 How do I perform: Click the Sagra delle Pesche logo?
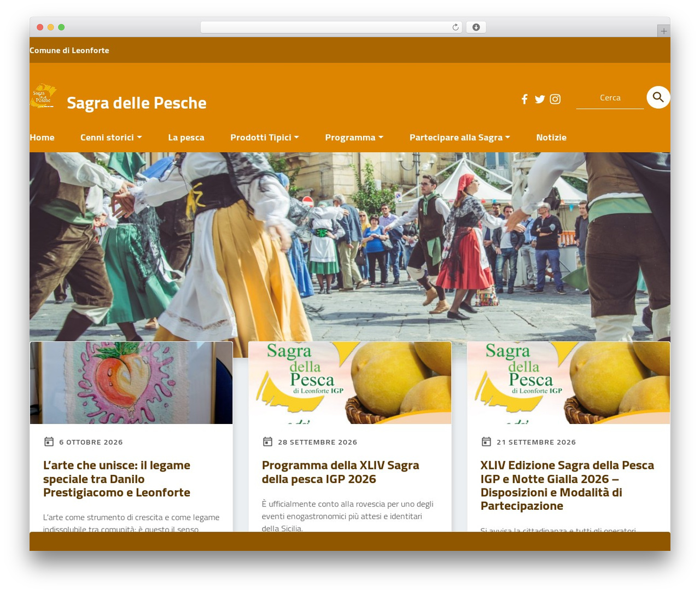(43, 96)
